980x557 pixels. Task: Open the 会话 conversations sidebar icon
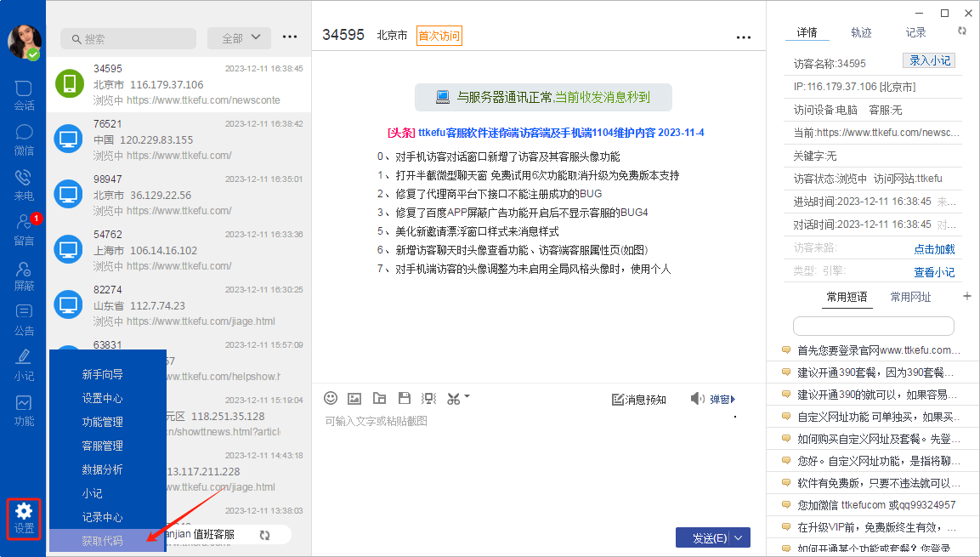(24, 95)
